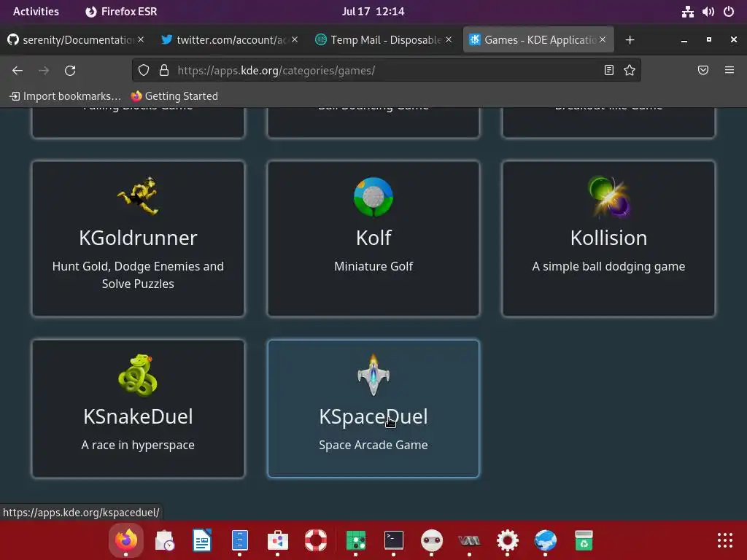
Task: Click the Kollision colliding balls icon
Action: [x=608, y=197]
